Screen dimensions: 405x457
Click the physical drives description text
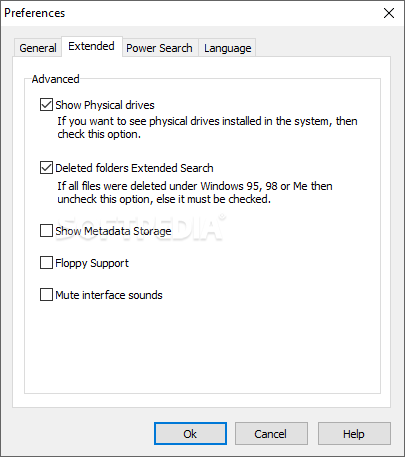point(207,127)
